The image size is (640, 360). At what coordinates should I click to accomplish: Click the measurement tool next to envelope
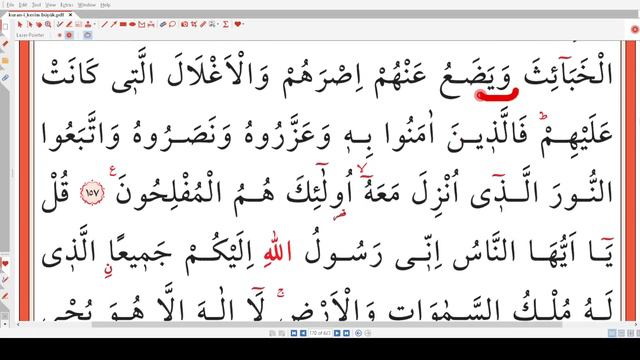151,25
